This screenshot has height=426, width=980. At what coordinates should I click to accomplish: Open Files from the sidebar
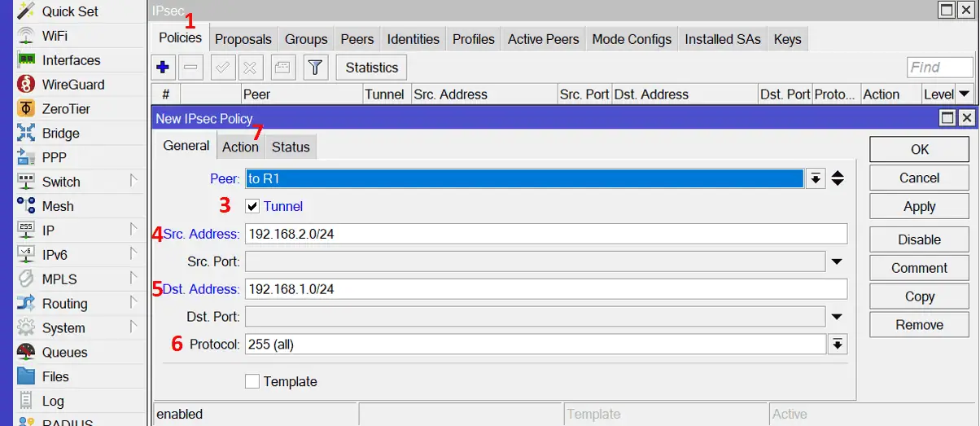coord(55,377)
